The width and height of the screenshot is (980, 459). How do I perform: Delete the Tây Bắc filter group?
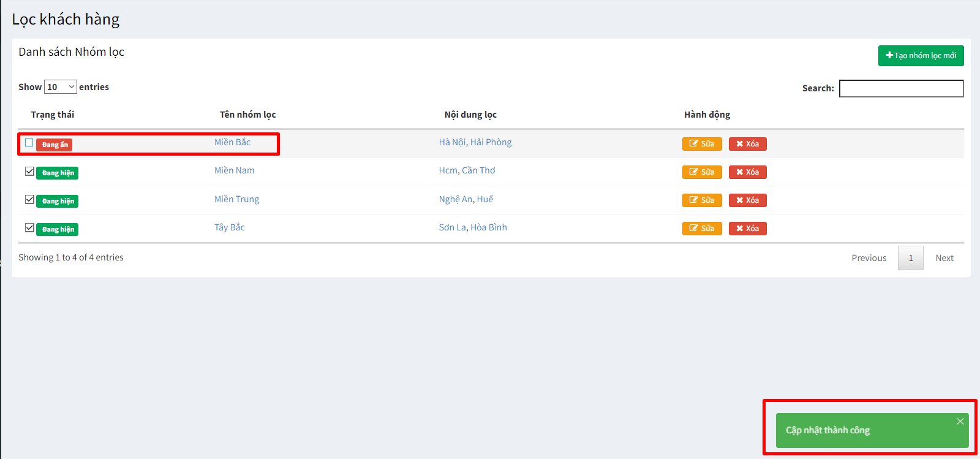(x=748, y=229)
